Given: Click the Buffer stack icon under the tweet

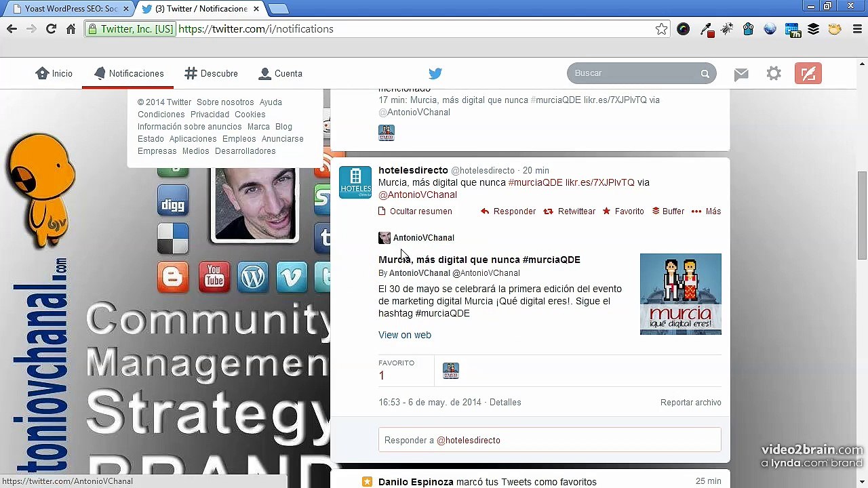Looking at the screenshot, I should [x=656, y=211].
